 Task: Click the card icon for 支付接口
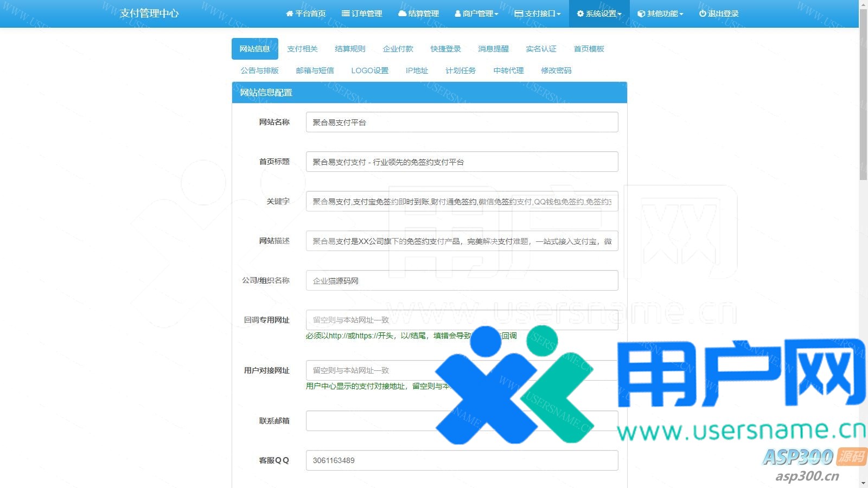pyautogui.click(x=519, y=14)
